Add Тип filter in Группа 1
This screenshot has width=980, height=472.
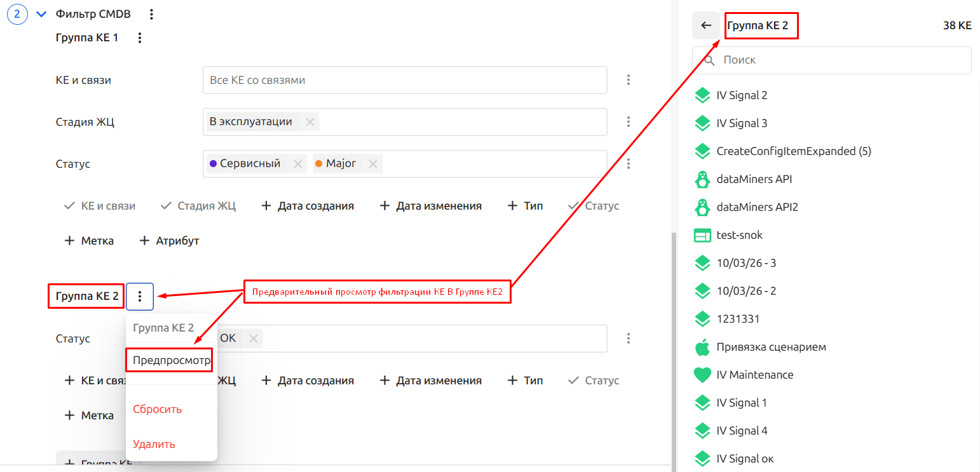point(525,206)
